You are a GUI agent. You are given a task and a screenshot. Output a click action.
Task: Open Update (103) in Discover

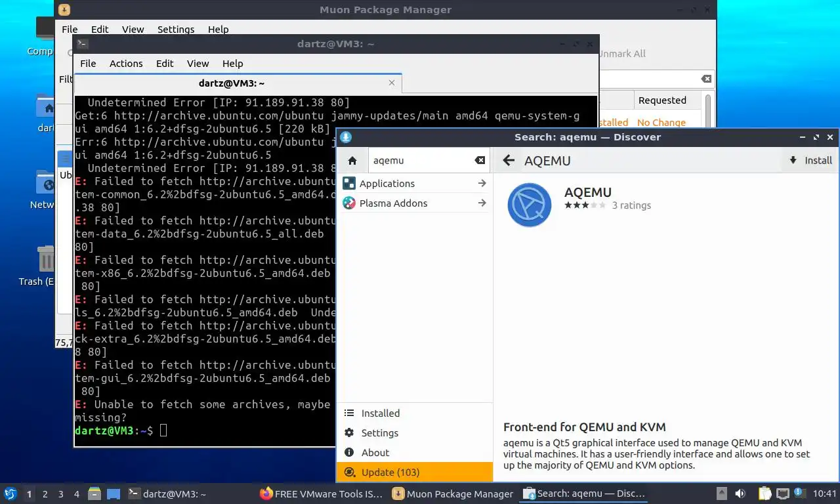point(415,472)
